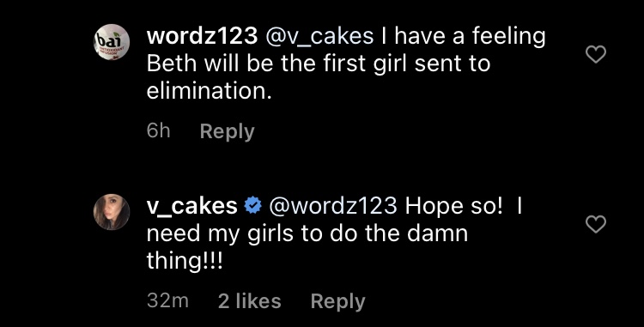Open the v_cakes username link
This screenshot has width=644, height=327.
[x=192, y=206]
